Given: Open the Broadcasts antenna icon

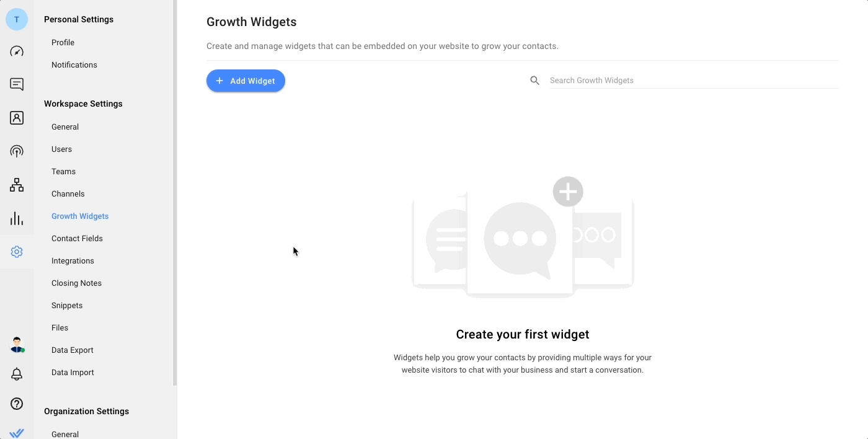Looking at the screenshot, I should (17, 151).
